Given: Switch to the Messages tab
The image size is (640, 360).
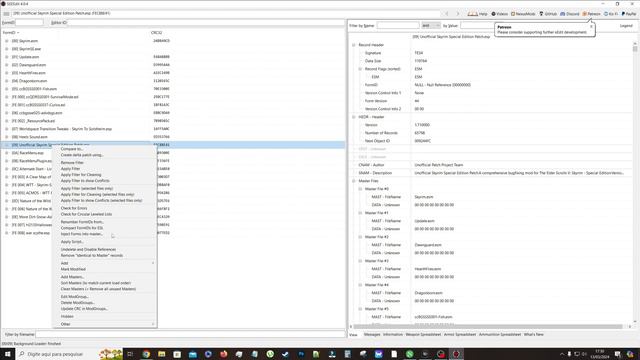Looking at the screenshot, I should 371,335.
